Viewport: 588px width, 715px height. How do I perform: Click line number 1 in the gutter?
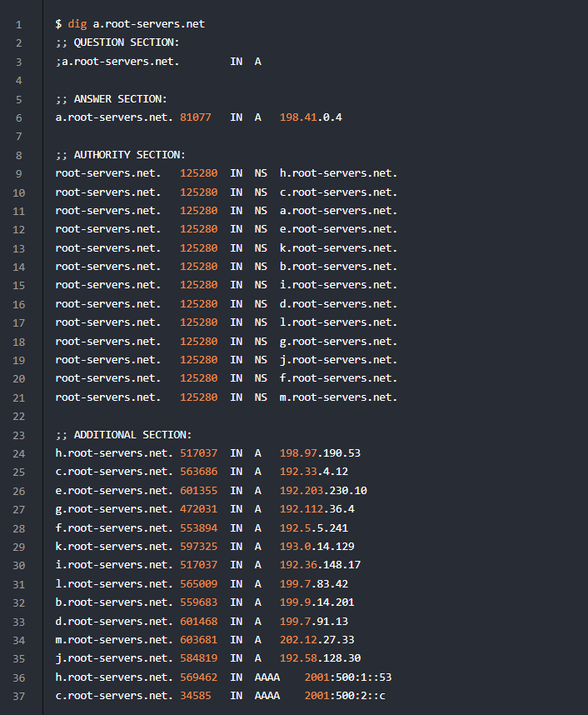pyautogui.click(x=18, y=25)
